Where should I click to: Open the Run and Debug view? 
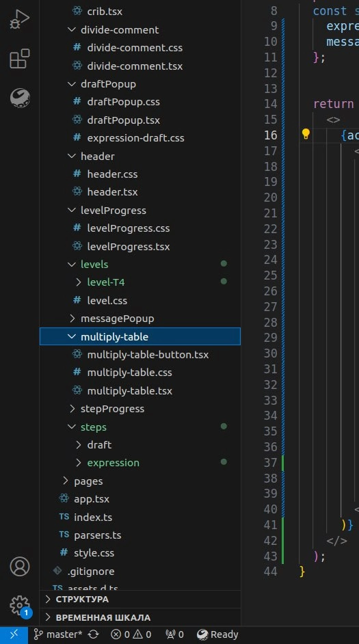(19, 19)
